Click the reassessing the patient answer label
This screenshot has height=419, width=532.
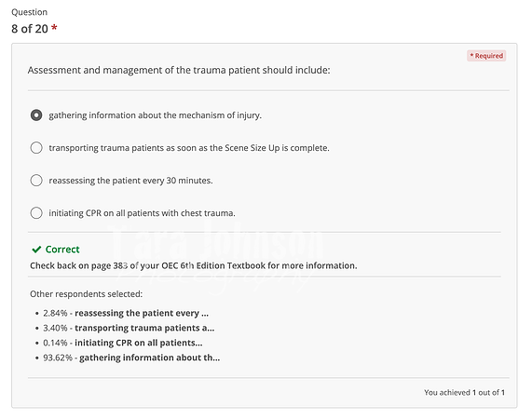130,181
